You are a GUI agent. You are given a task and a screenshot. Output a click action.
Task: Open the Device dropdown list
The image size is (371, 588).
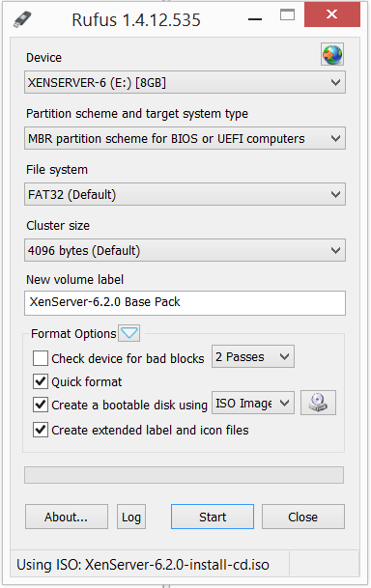click(x=185, y=82)
